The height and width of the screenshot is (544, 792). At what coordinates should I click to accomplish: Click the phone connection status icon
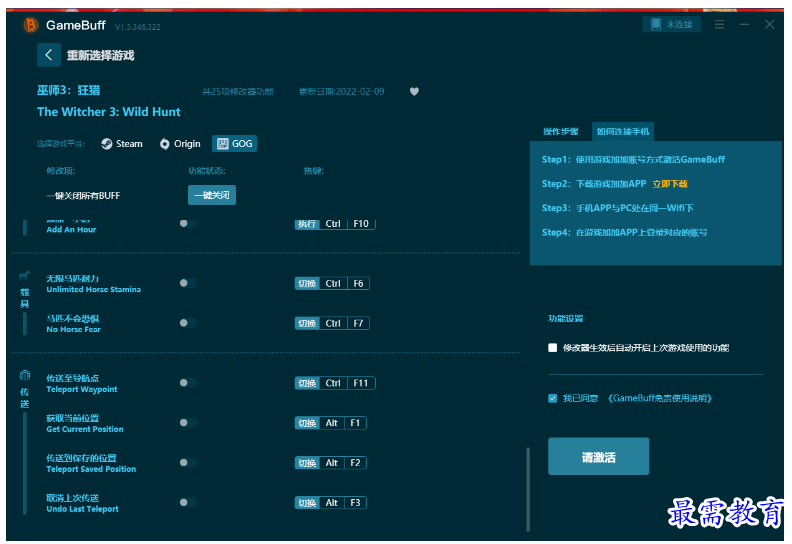pos(656,24)
